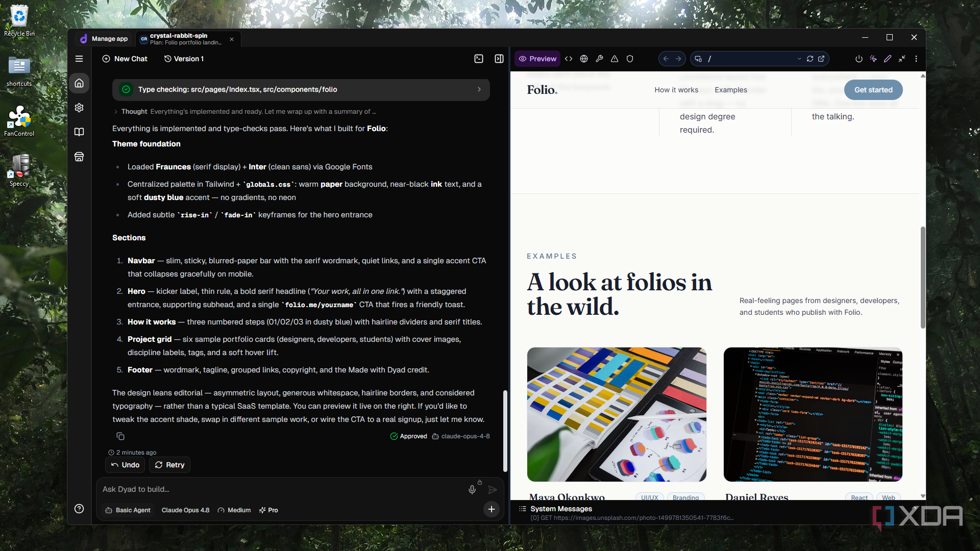This screenshot has width=980, height=551.
Task: Enable the pencil annotate tool
Action: pyautogui.click(x=888, y=59)
